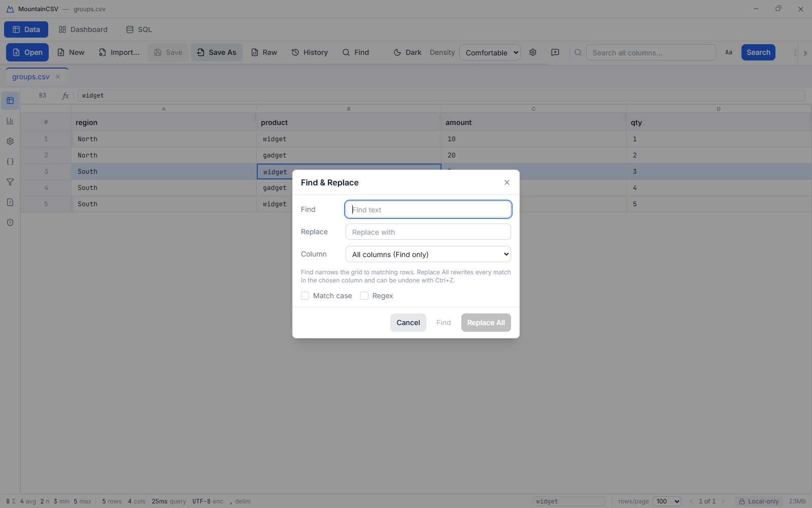This screenshot has height=508, width=812.
Task: Open the shield sidebar icon
Action: point(10,223)
